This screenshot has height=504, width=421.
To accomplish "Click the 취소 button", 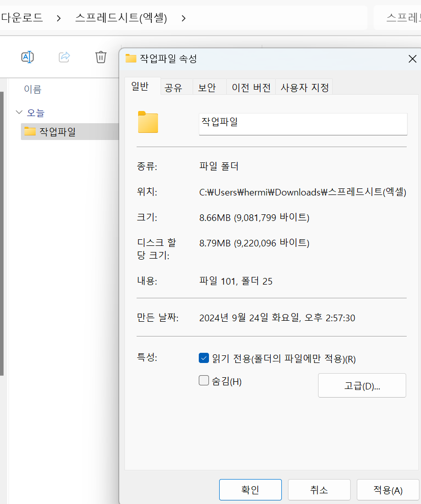I will [x=319, y=490].
